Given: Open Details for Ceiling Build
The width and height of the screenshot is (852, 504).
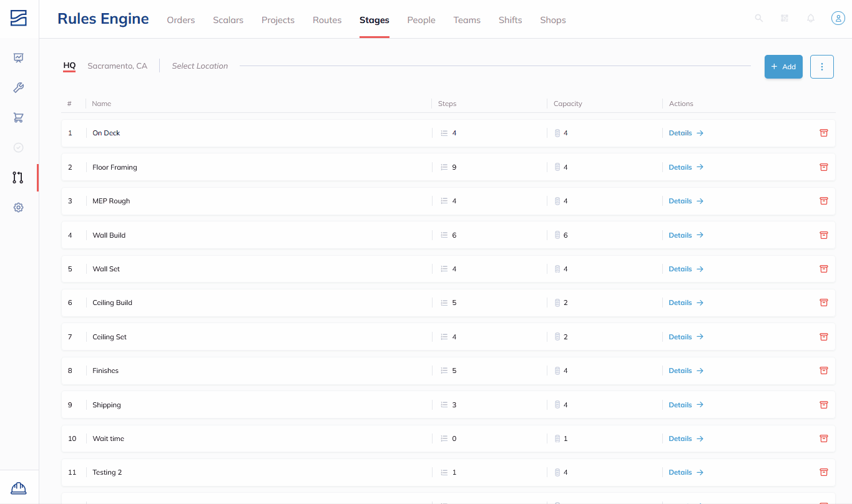Looking at the screenshot, I should (x=686, y=303).
